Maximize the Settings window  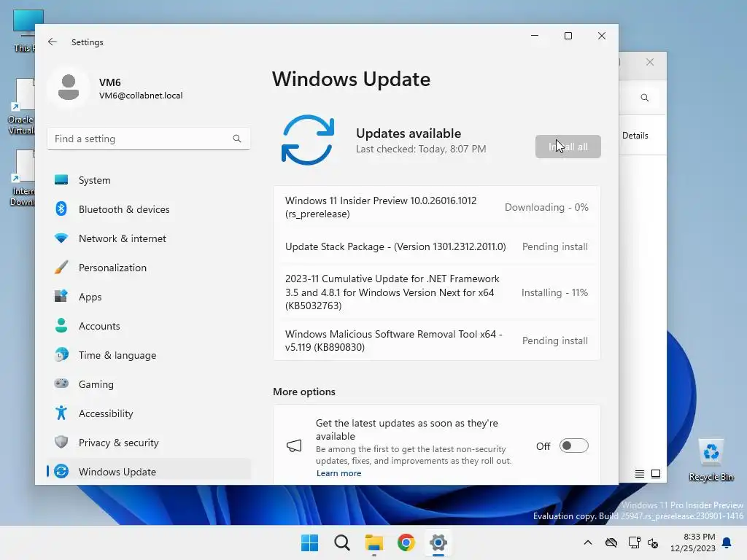(x=568, y=36)
